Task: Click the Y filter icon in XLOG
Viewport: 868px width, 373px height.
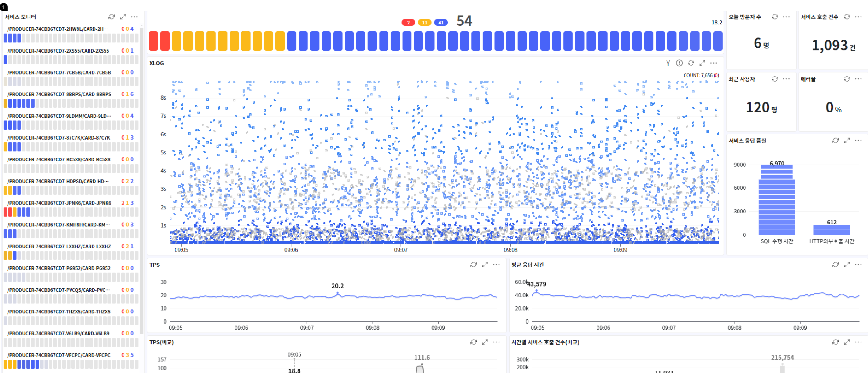Action: coord(668,63)
